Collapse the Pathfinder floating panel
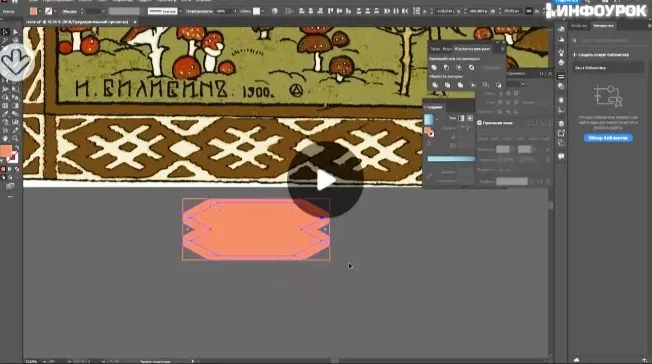The image size is (652, 364). [497, 42]
